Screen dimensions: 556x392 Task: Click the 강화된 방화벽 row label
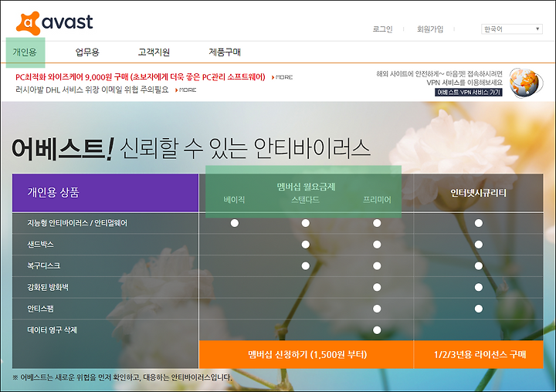[48, 287]
